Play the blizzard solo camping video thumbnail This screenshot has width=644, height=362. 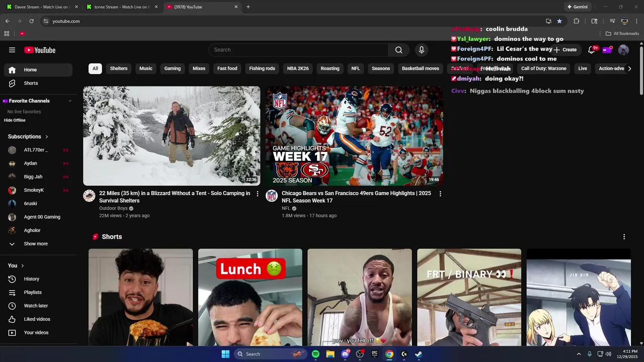click(x=172, y=136)
